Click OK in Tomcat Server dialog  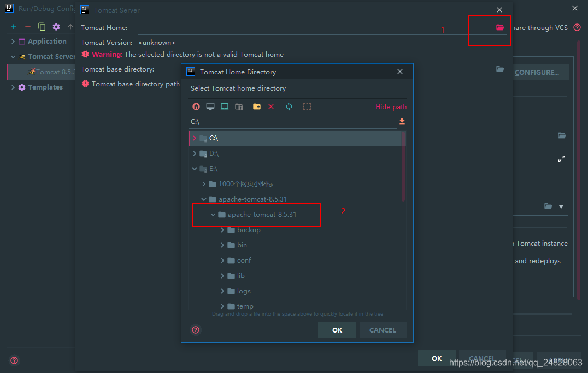click(x=437, y=358)
